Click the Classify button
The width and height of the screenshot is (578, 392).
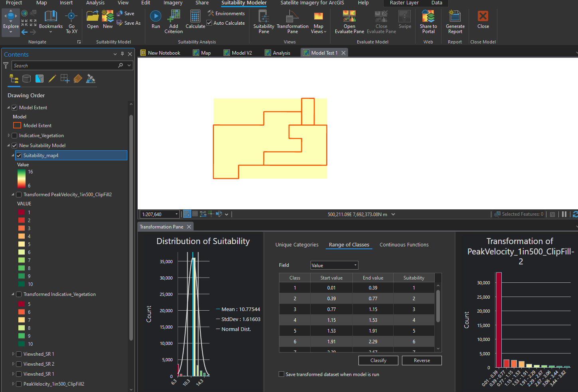click(378, 360)
